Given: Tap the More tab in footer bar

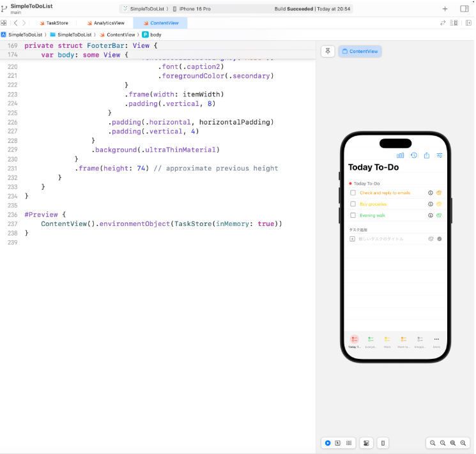Looking at the screenshot, I should click(x=437, y=342).
